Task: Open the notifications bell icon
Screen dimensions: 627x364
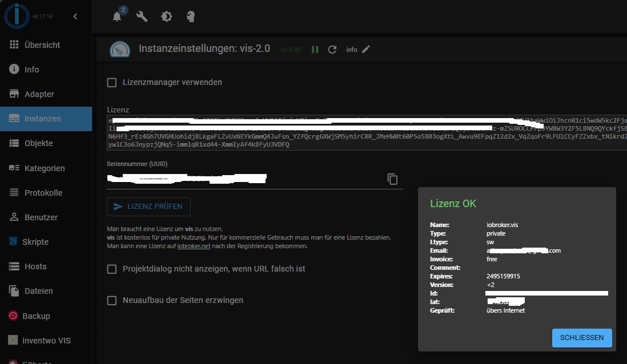Action: pos(117,17)
